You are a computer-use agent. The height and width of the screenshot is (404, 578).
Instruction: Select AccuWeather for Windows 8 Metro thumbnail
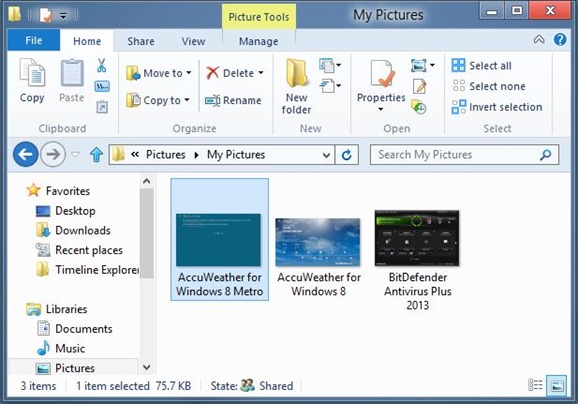[219, 239]
